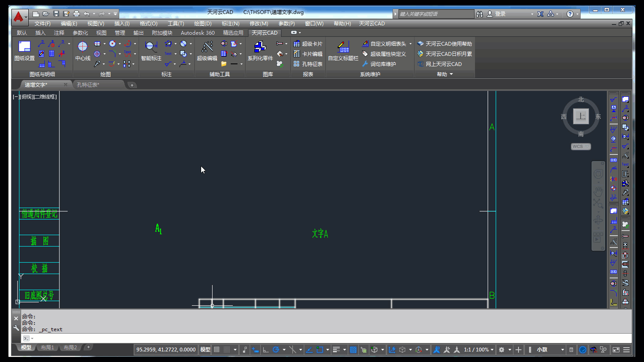Image resolution: width=644 pixels, height=362 pixels.
Task: Click the pan hand tool in navigation bar
Action: click(598, 191)
